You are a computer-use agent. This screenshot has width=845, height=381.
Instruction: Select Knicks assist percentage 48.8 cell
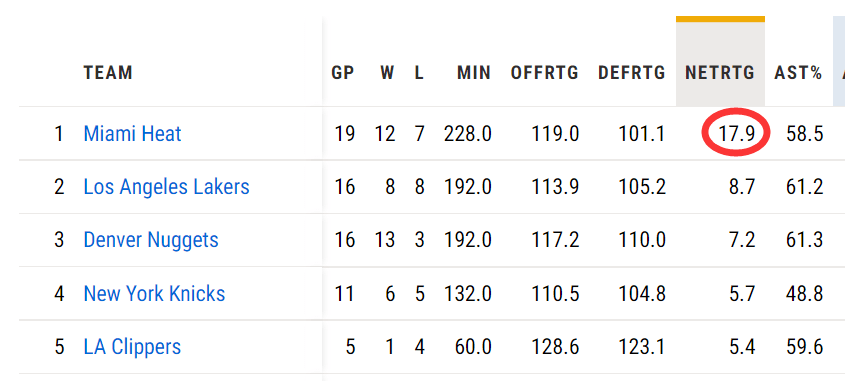(x=805, y=294)
